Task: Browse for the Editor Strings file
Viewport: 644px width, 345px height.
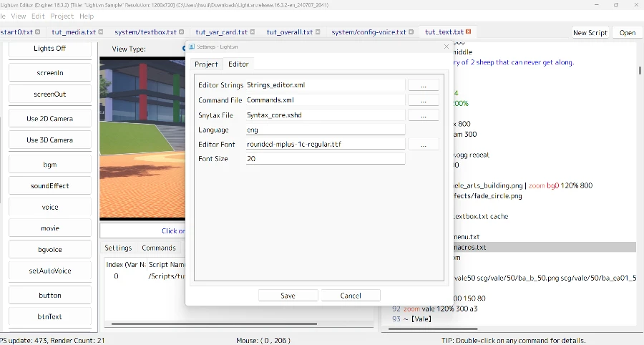Action: pyautogui.click(x=423, y=85)
